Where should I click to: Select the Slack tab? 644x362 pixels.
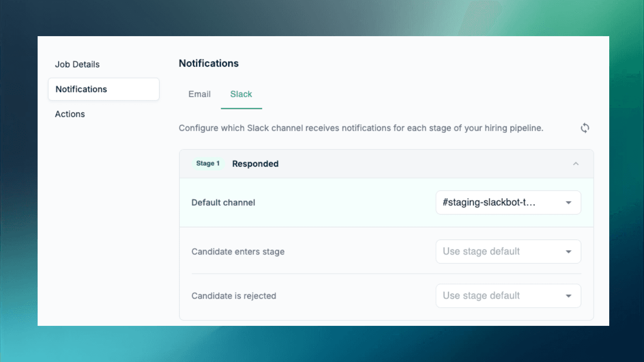pos(241,94)
